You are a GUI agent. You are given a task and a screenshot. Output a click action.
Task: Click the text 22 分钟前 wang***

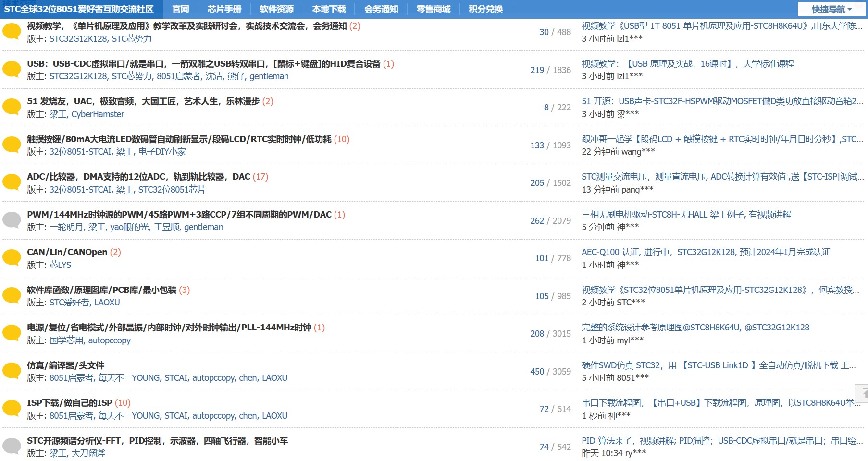coord(618,152)
